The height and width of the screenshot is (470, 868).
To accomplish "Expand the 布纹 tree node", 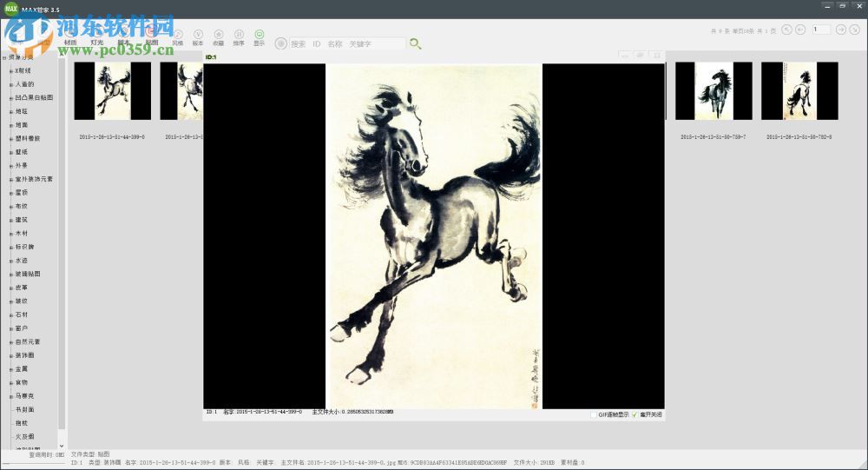I will 11,207.
